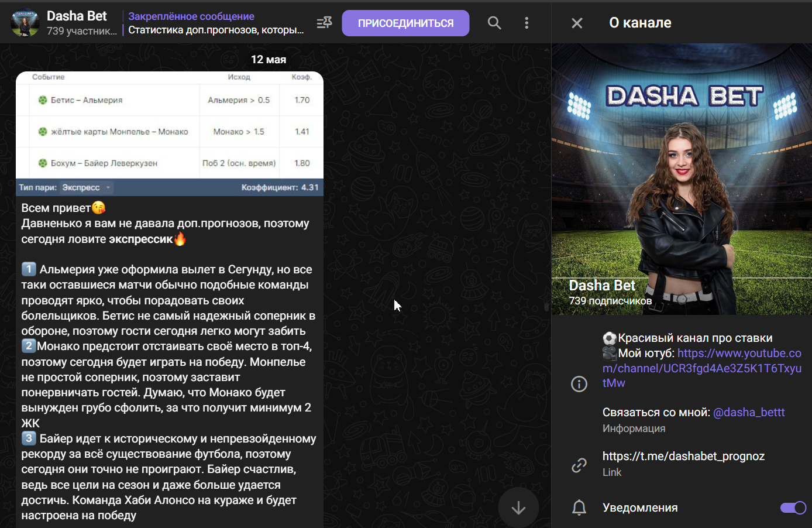812x528 pixels.
Task: Click the number 2 keycap emoji
Action: point(29,346)
